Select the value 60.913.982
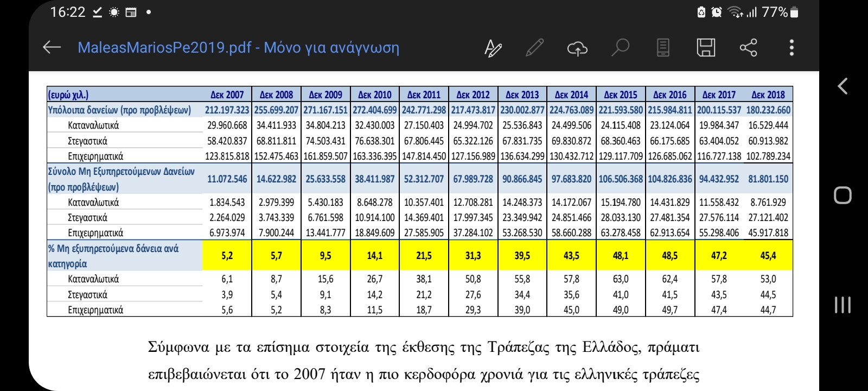Image resolution: width=868 pixels, height=391 pixels. pyautogui.click(x=768, y=141)
